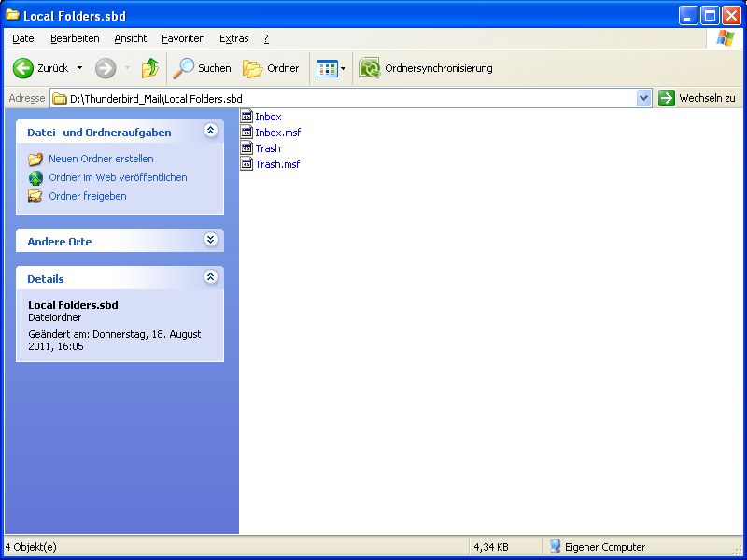Open the Ansicht menu
747x560 pixels.
[x=131, y=38]
